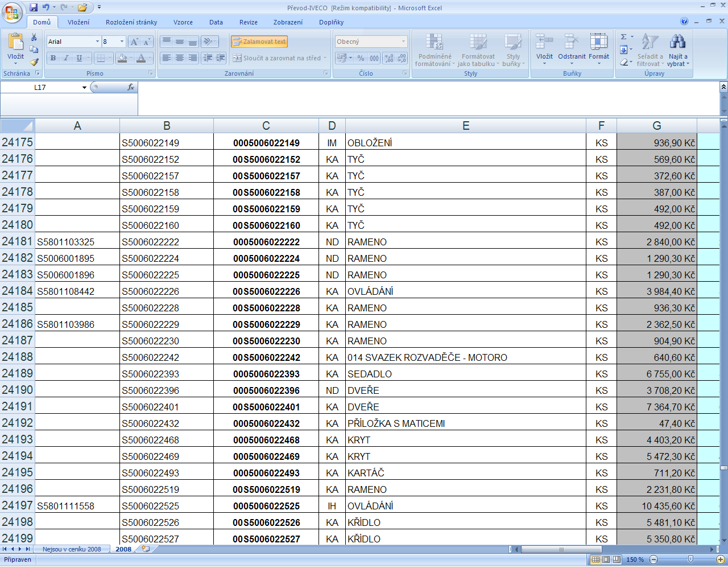The image size is (728, 568).
Task: Click the zoom slider in status bar
Action: pyautogui.click(x=690, y=559)
